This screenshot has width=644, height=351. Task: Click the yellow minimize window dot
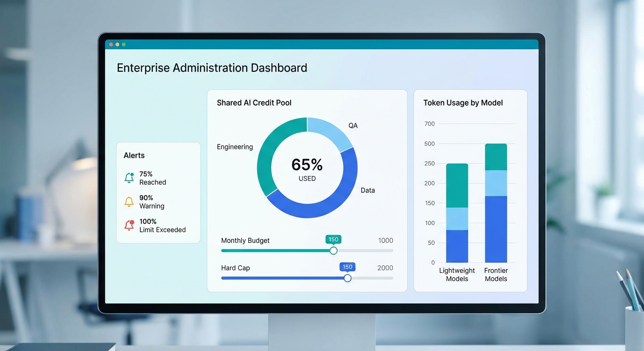(118, 44)
